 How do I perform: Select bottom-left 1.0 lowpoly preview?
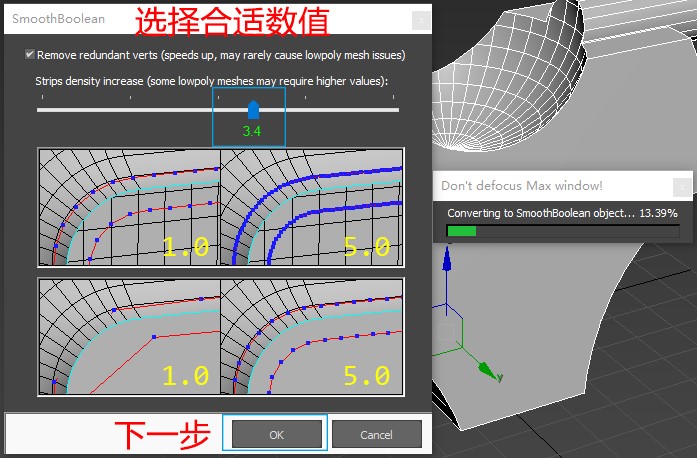(129, 336)
